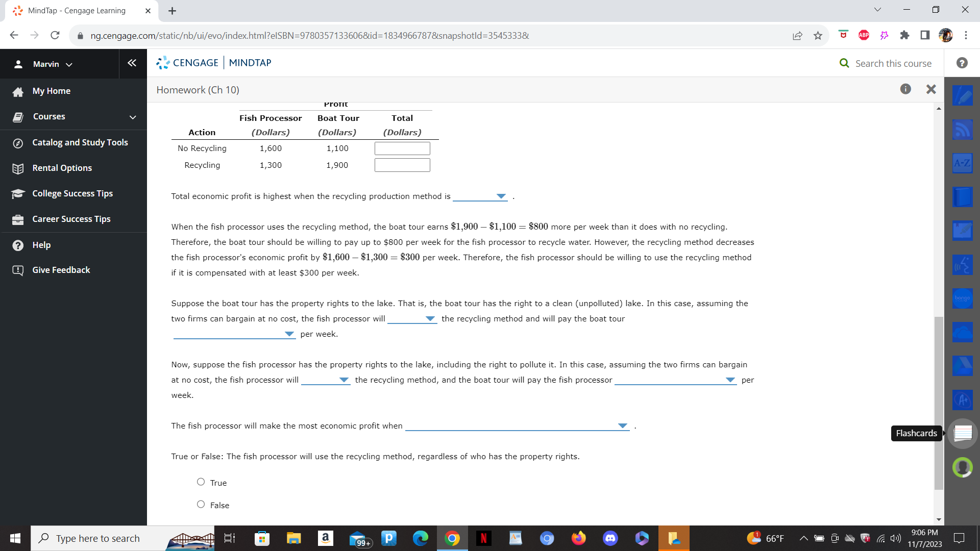
Task: Open the recycling production method dropdown
Action: [x=480, y=196]
